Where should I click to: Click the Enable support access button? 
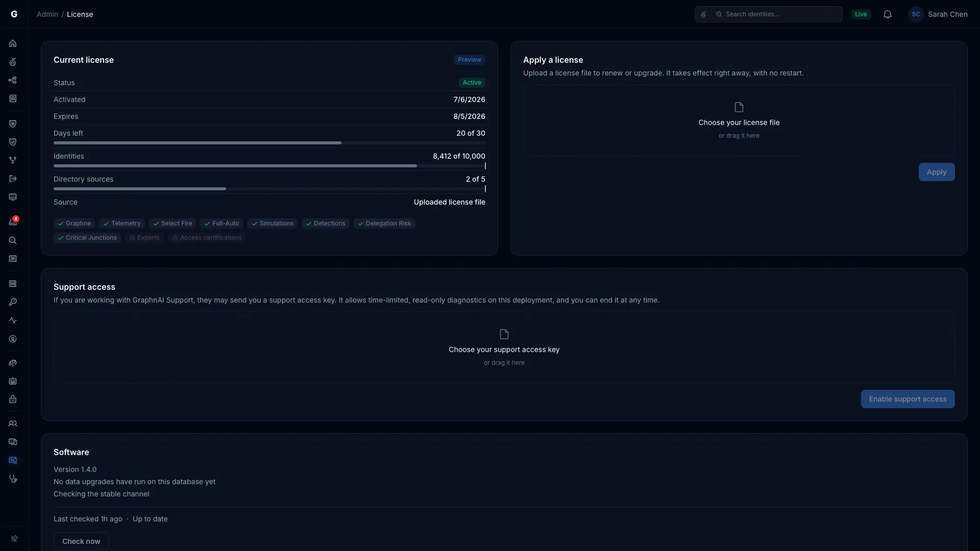click(908, 399)
